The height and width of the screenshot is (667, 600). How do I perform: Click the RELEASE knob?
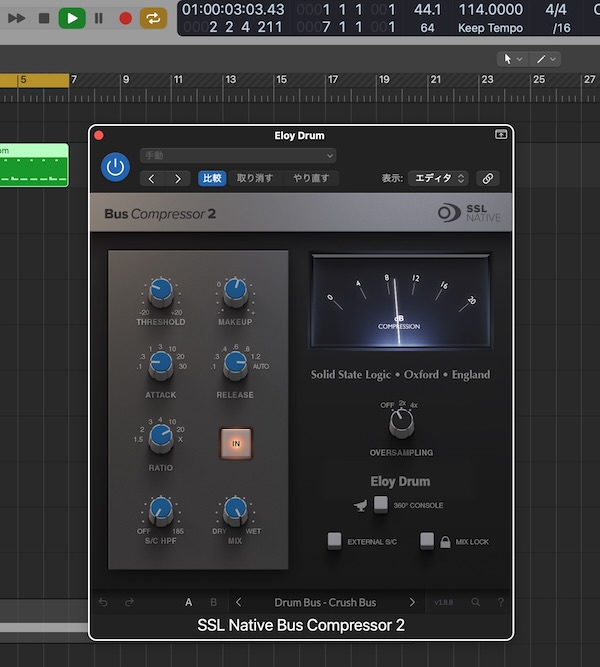pos(235,365)
